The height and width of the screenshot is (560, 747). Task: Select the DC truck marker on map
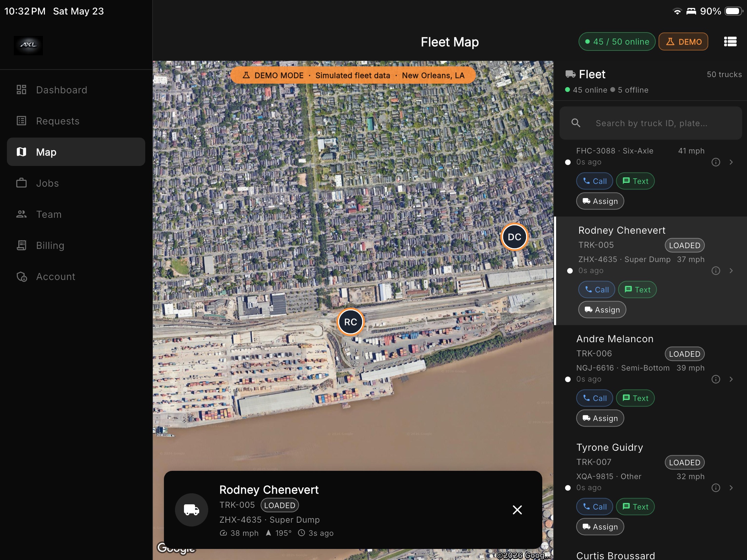point(514,237)
